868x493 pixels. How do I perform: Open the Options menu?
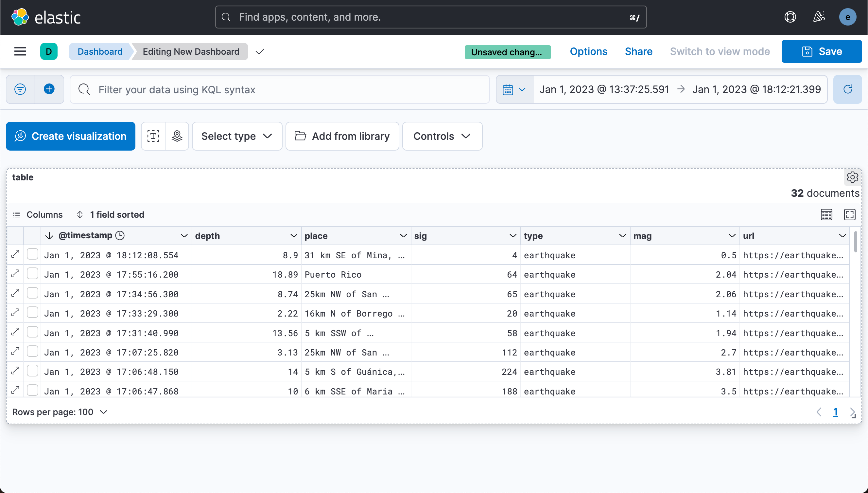(588, 51)
